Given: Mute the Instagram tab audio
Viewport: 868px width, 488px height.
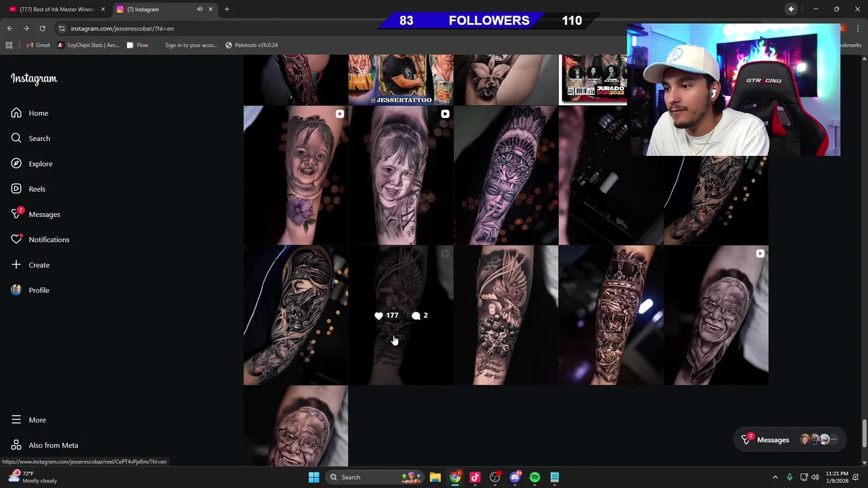Looking at the screenshot, I should [x=199, y=9].
